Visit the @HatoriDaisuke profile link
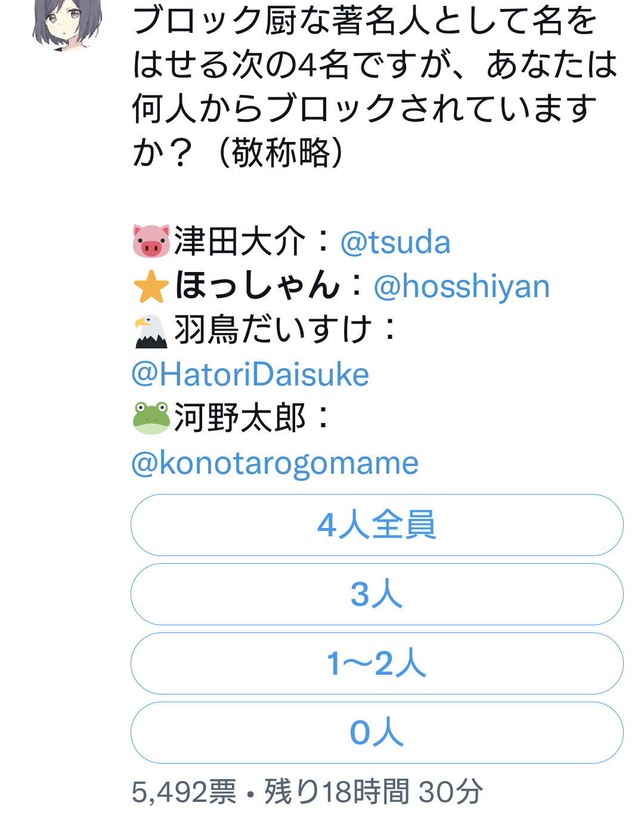The height and width of the screenshot is (815, 644). tap(250, 375)
